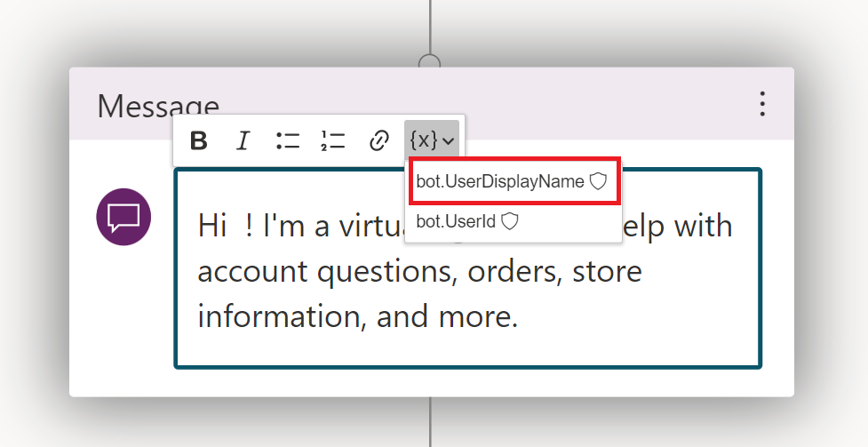
Task: Choose bot.UserId from the variable list
Action: point(456,221)
